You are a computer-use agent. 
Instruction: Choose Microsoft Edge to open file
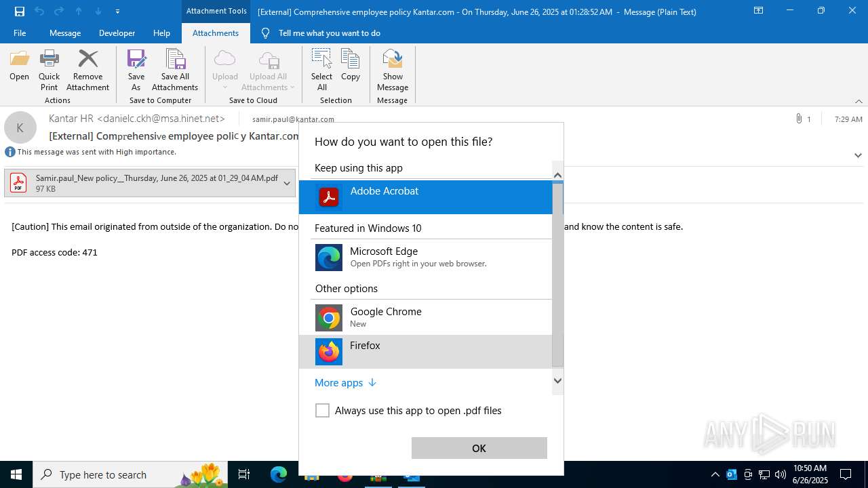426,258
